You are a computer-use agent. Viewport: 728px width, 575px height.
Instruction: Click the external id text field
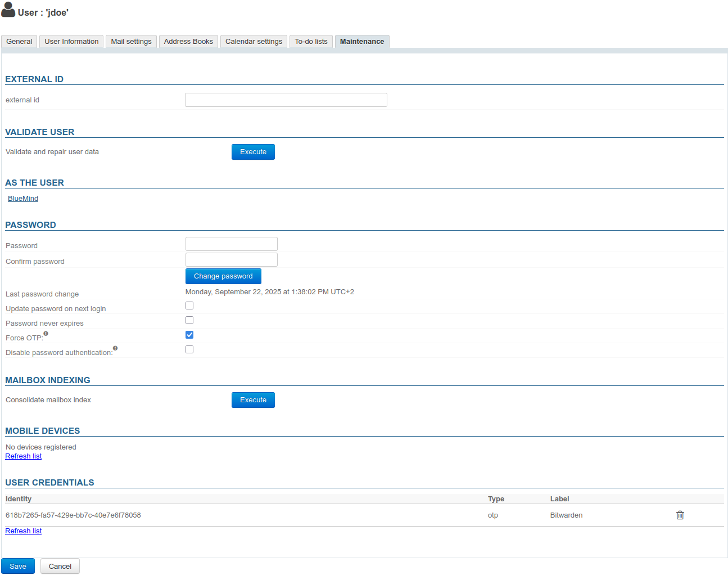point(286,100)
